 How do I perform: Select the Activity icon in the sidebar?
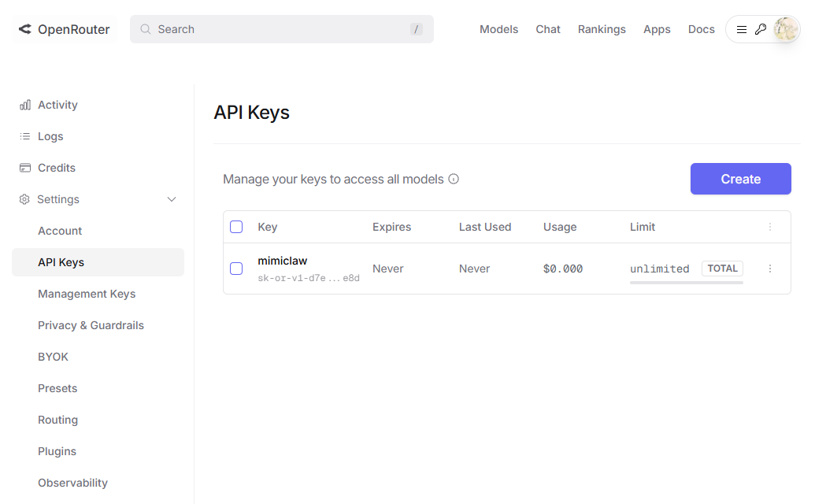tap(24, 104)
